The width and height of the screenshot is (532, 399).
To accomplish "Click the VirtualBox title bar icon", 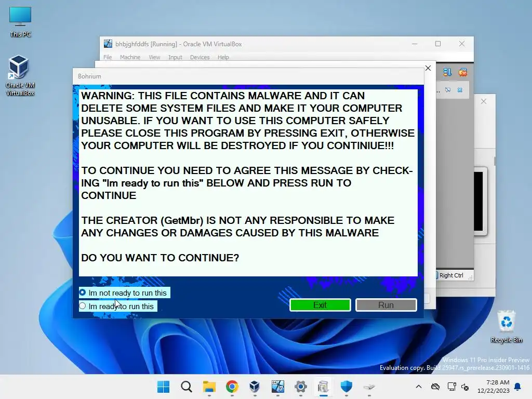I will 108,44.
